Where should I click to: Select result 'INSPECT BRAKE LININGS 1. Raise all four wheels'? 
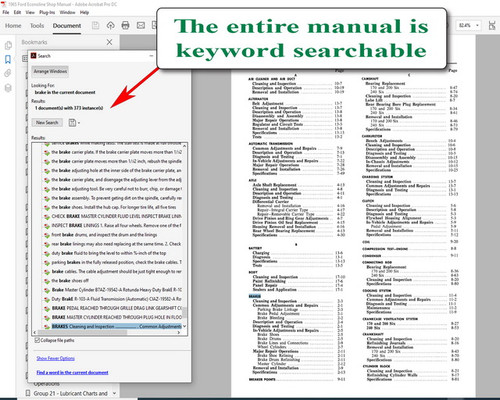coord(116,225)
